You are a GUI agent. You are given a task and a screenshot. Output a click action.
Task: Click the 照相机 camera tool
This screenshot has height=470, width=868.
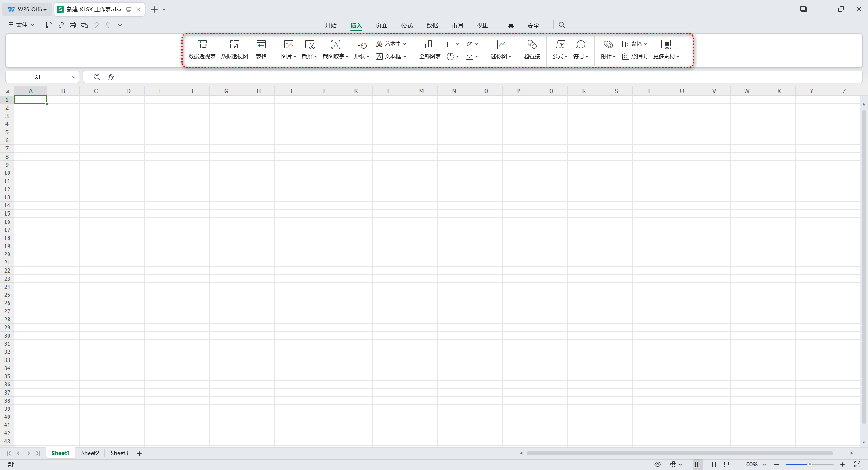(635, 56)
